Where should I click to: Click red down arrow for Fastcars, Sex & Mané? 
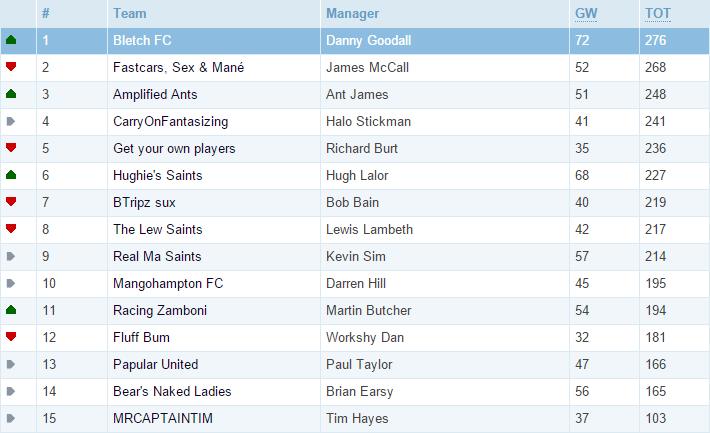point(11,67)
